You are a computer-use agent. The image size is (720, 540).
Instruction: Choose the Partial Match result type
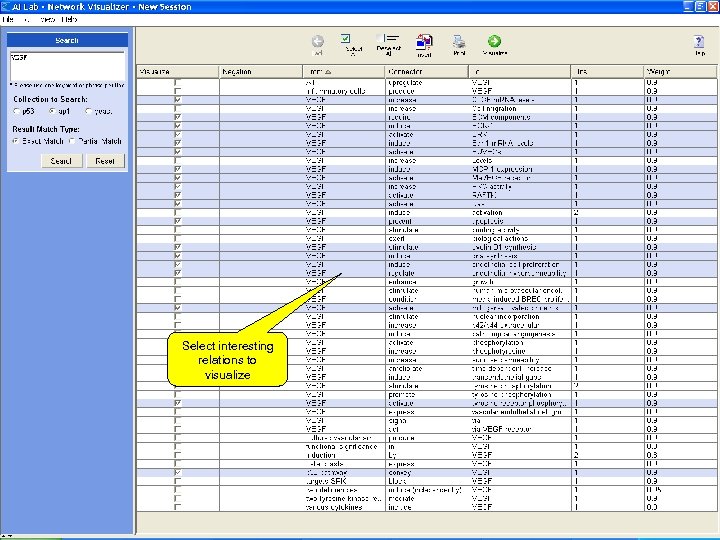pyautogui.click(x=72, y=141)
